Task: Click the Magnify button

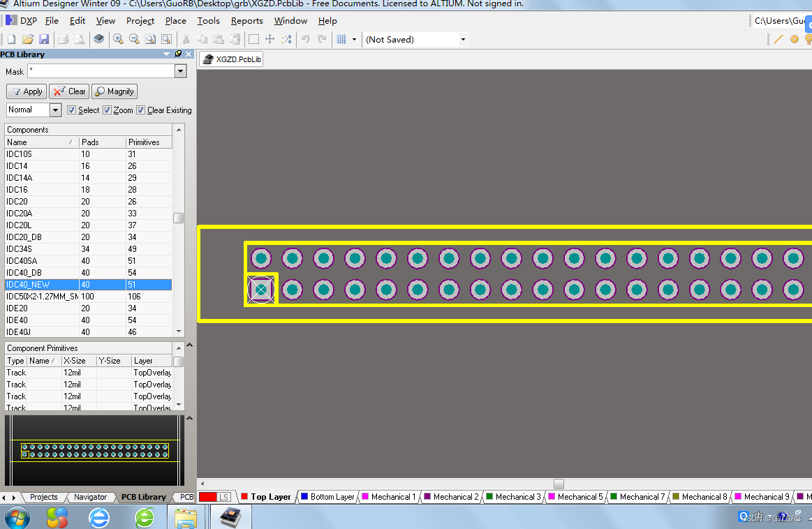Action: coord(114,91)
